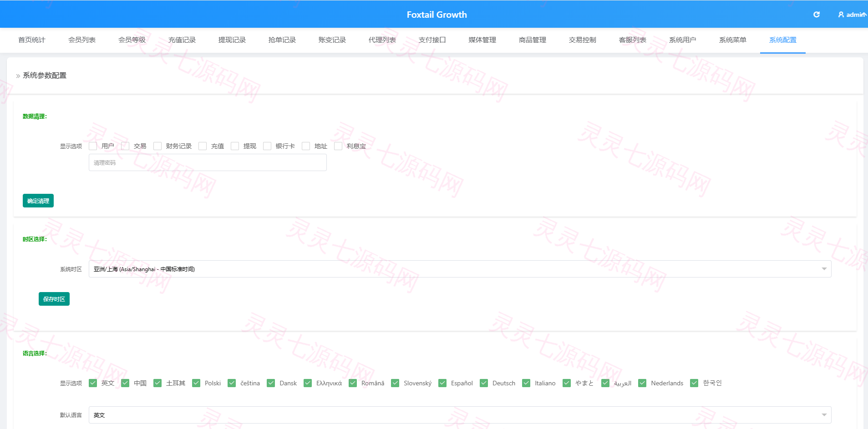Open the admin user menu
Image resolution: width=868 pixels, height=429 pixels.
[852, 15]
